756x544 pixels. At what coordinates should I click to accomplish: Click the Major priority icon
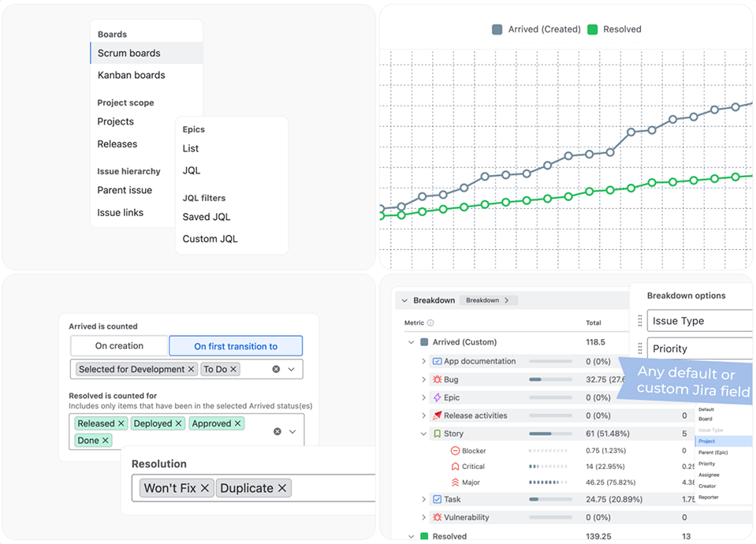455,483
